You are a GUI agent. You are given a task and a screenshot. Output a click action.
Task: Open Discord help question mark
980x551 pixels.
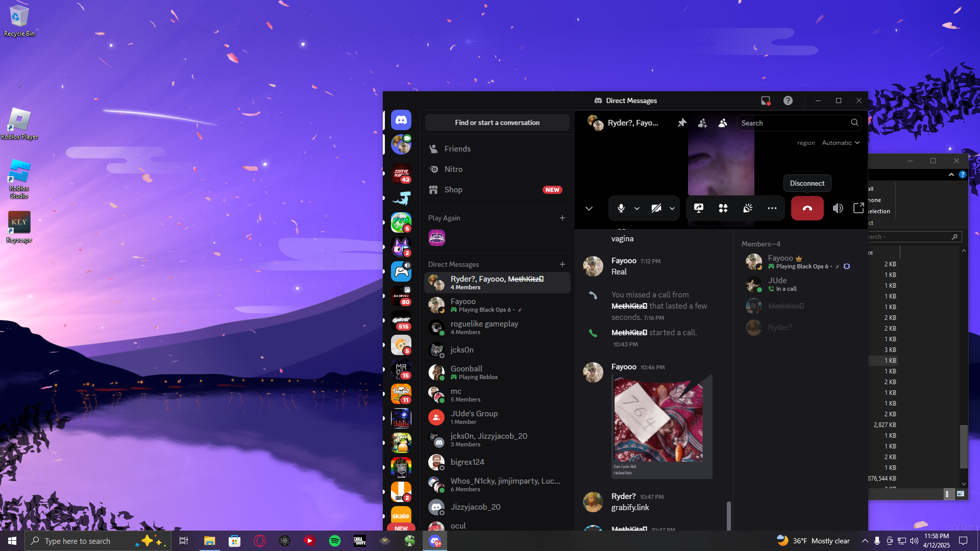click(x=788, y=101)
